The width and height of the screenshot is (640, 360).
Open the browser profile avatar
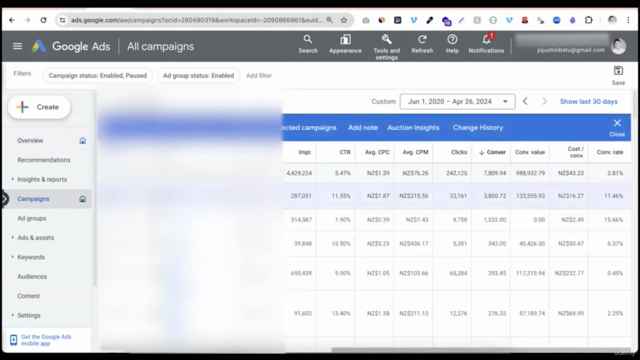612,20
